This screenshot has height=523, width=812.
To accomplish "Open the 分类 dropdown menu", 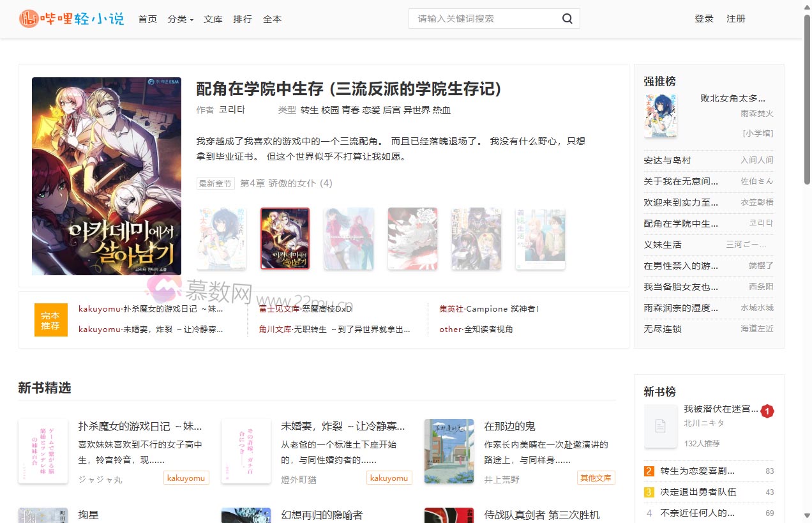I will [180, 19].
